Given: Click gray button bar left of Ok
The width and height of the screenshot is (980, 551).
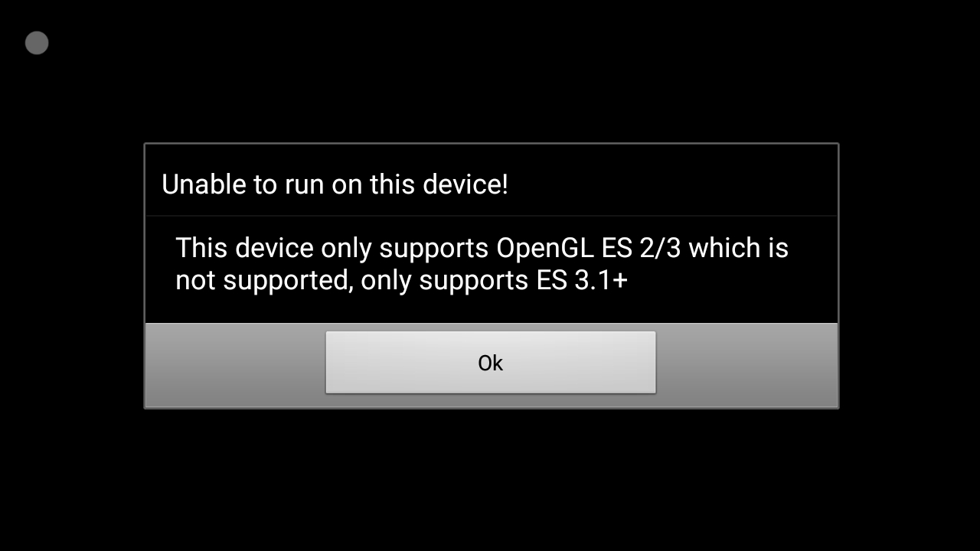Looking at the screenshot, I should 235,364.
